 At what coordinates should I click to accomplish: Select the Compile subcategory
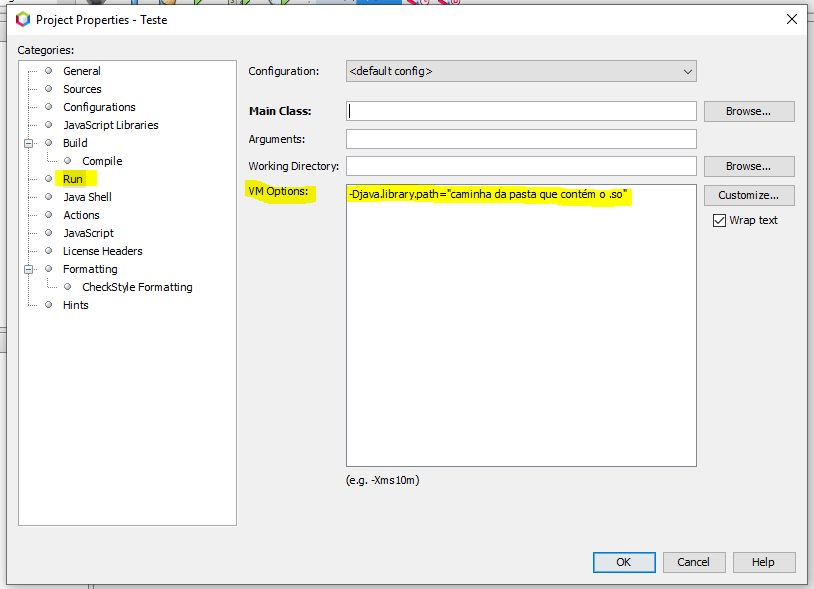102,161
